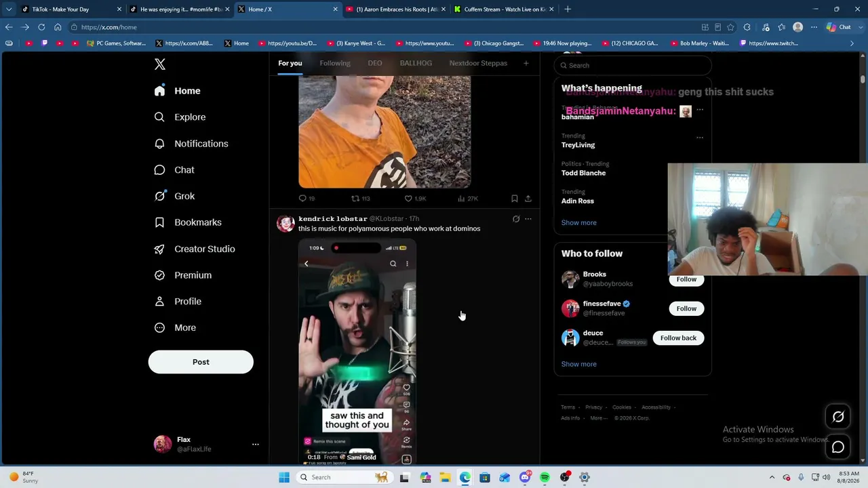Open the browser Copilot Chat button

point(840,27)
